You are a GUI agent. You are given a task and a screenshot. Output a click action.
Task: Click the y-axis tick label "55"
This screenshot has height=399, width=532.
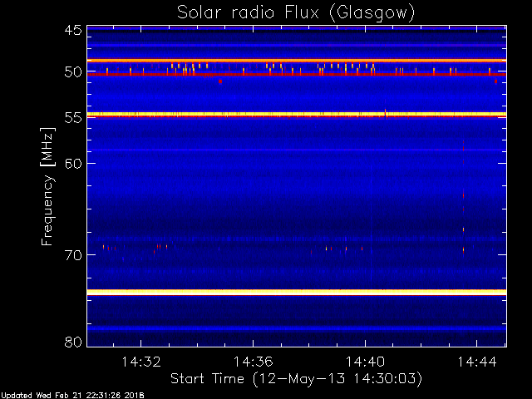click(73, 118)
